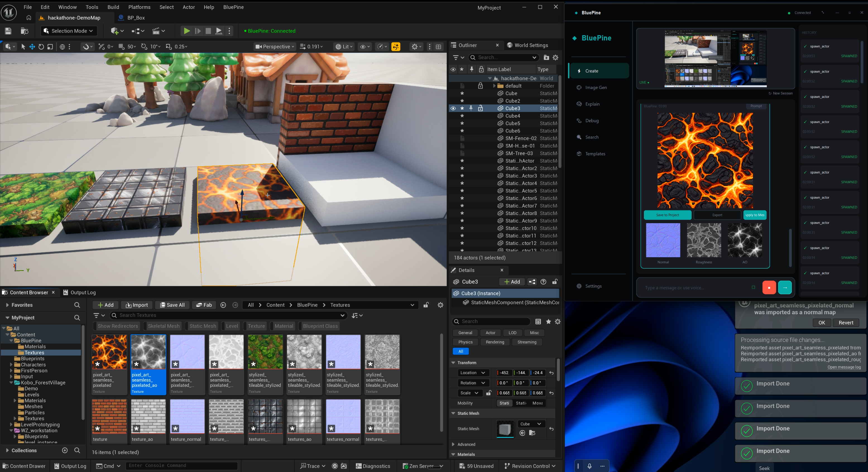Expand the Characters folder in tree
This screenshot has width=868, height=472.
tap(11, 365)
